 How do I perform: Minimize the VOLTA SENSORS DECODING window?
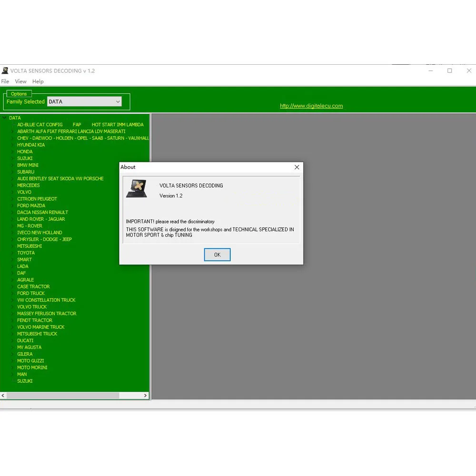(x=430, y=70)
